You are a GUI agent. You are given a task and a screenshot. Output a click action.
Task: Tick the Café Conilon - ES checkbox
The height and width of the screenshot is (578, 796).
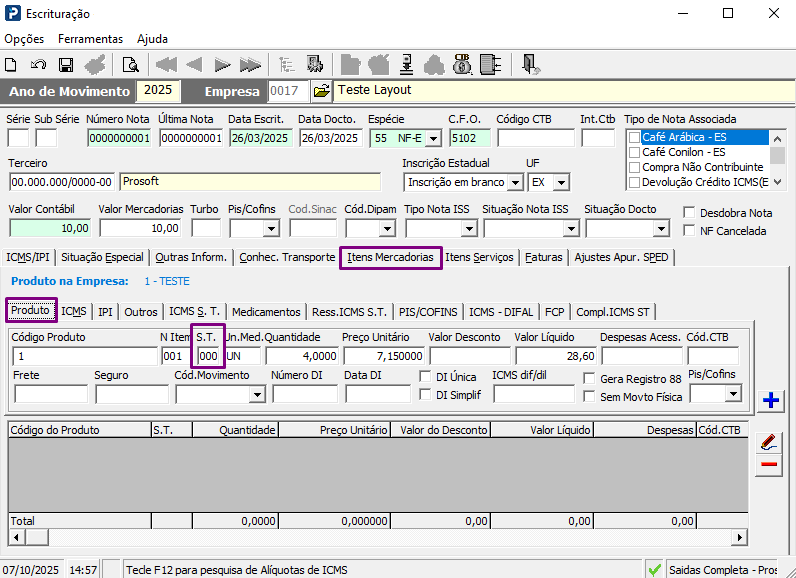634,152
